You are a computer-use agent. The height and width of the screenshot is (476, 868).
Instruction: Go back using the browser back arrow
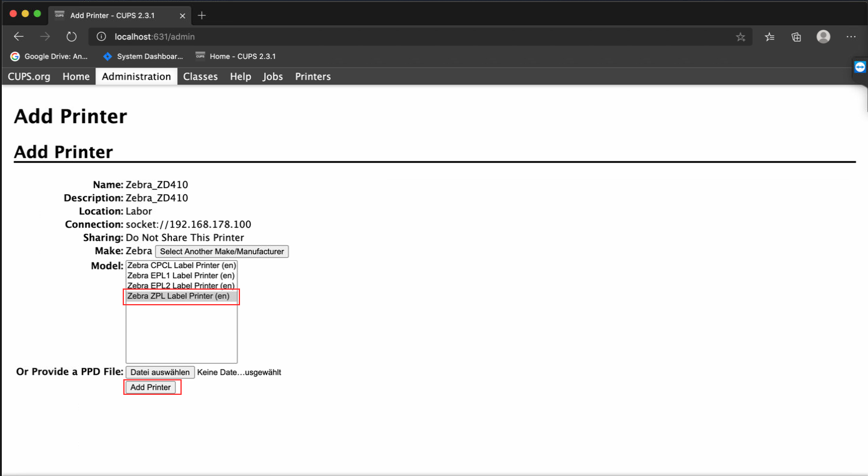click(x=19, y=37)
